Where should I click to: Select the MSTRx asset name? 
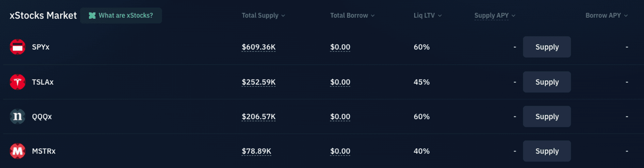click(43, 151)
